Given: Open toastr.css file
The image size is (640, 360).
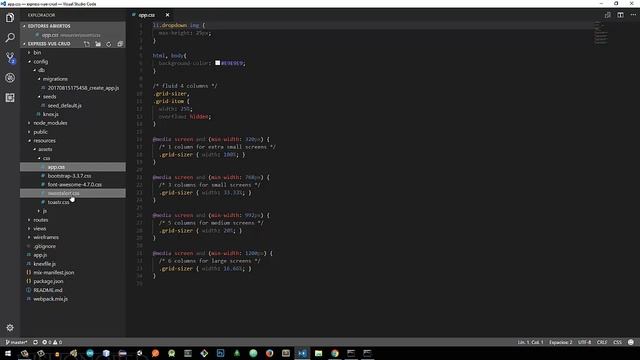Looking at the screenshot, I should (x=58, y=202).
